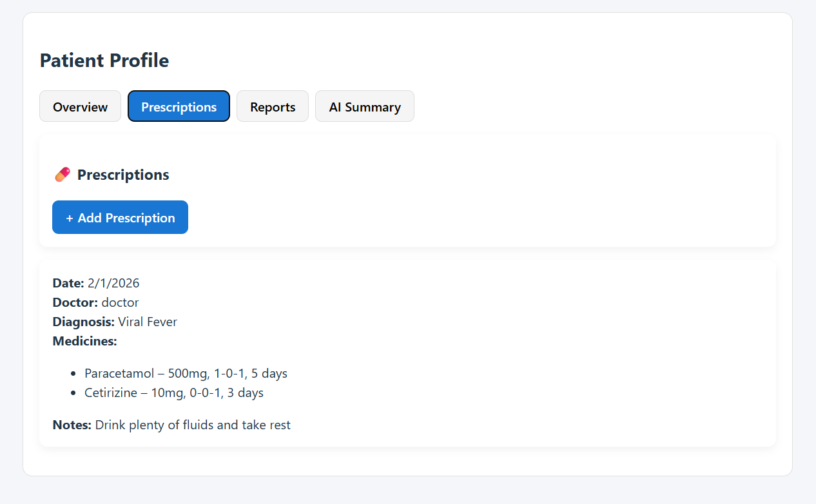The height and width of the screenshot is (504, 816).
Task: Click the Paracetamol medicine name
Action: click(119, 373)
